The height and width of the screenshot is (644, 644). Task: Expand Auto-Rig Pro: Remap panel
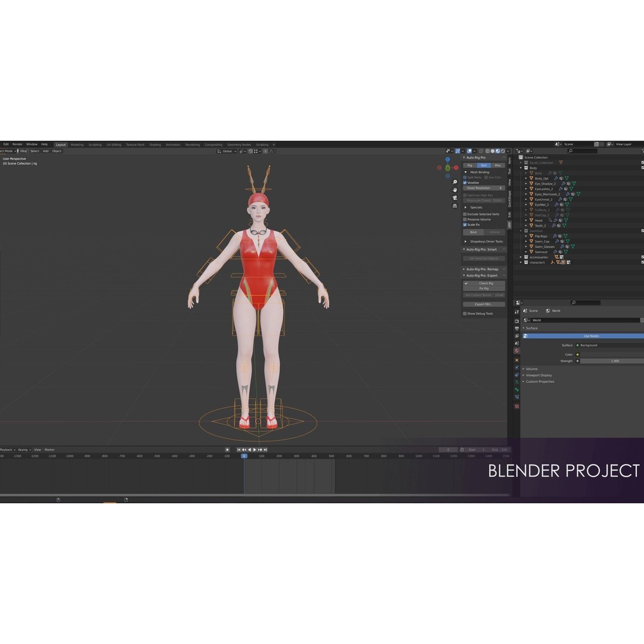tap(464, 269)
